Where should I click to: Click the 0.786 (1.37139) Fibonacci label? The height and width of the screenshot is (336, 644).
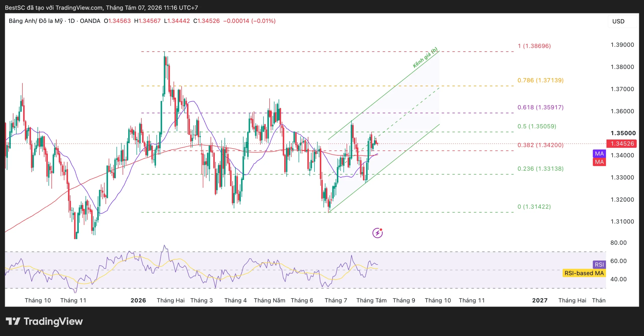(x=540, y=80)
